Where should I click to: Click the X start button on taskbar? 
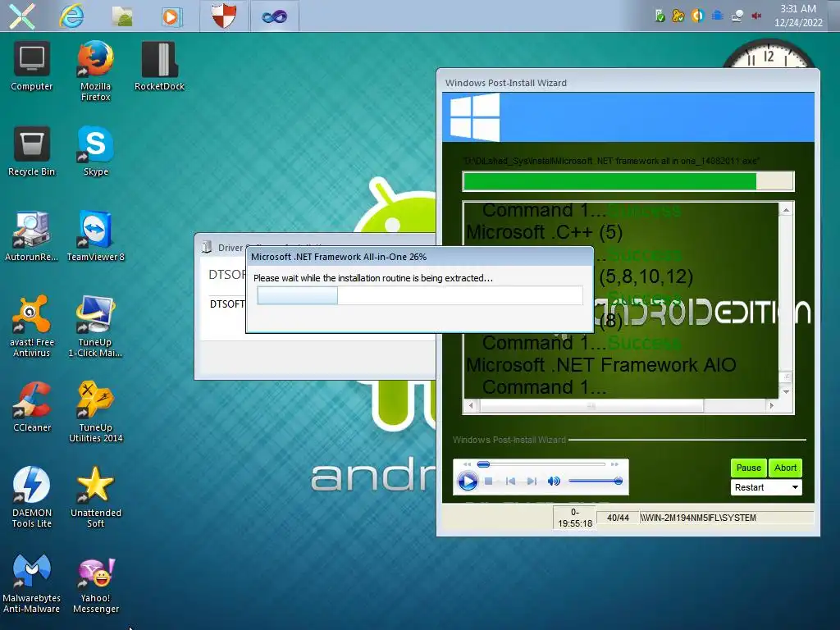coord(22,16)
